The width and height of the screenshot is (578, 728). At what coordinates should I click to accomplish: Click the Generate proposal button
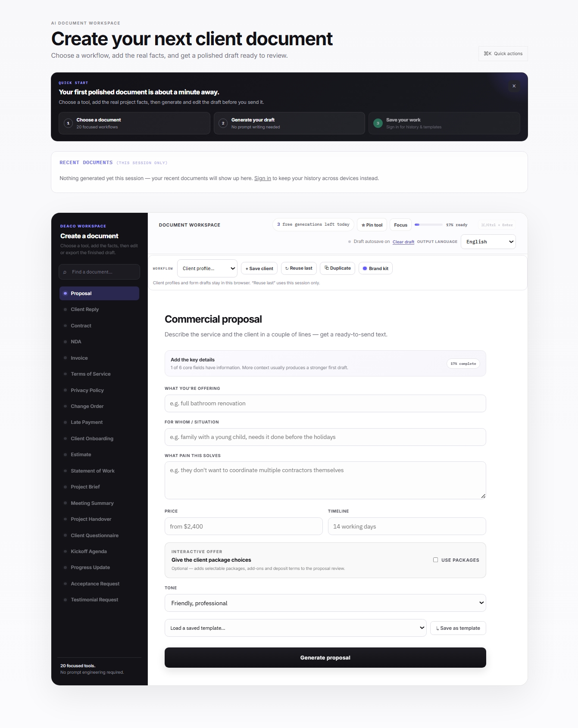click(325, 658)
